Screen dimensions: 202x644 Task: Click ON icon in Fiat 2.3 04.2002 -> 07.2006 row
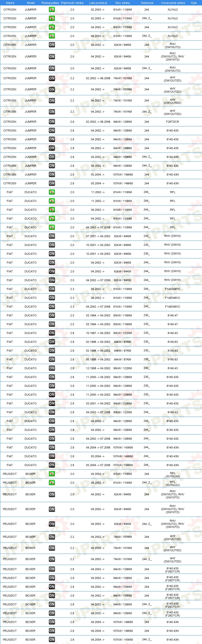pyautogui.click(x=52, y=307)
